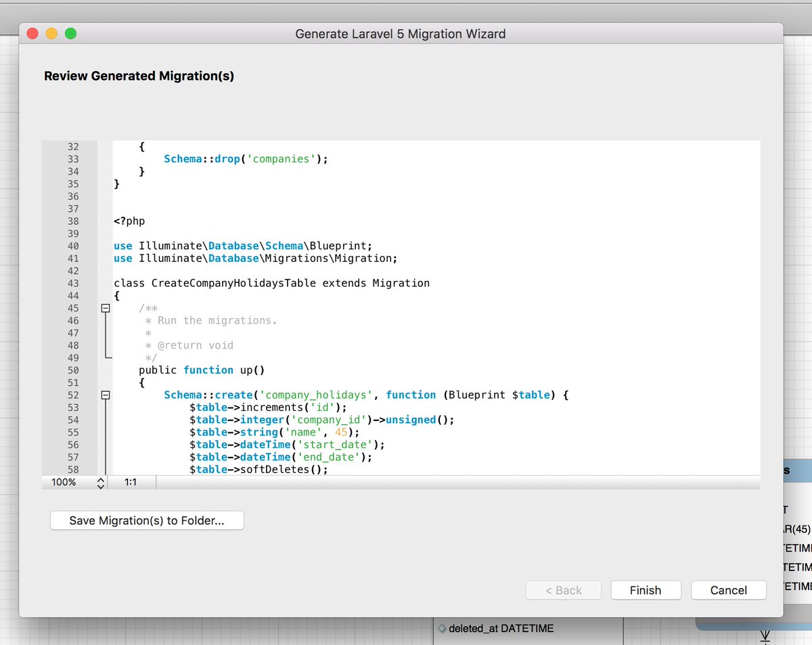Click the dateTime('end_date') line
This screenshot has height=645, width=812.
point(281,457)
